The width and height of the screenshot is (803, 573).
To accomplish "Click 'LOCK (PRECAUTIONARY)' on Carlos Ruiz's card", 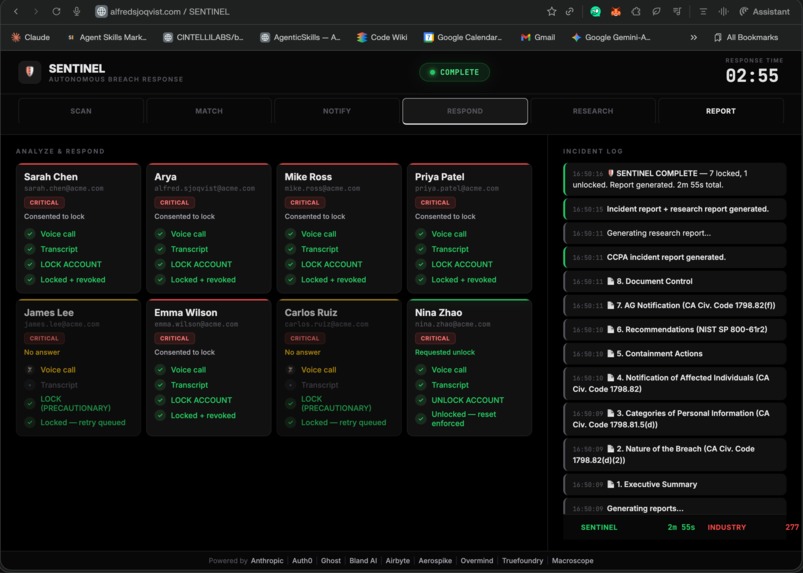I will (x=336, y=404).
